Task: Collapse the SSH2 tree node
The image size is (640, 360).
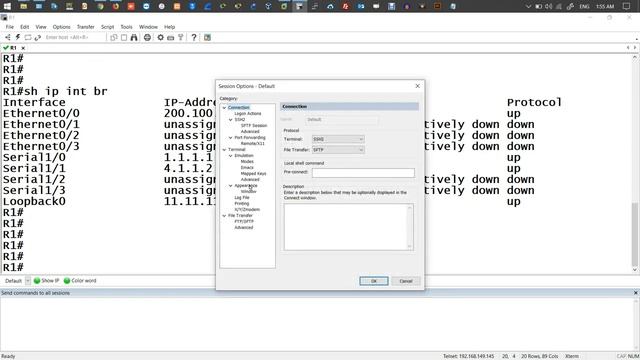Action: [231, 120]
